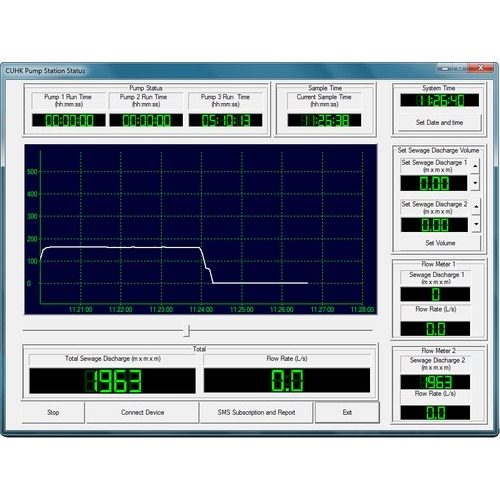The image size is (500, 500).
Task: Increase Set Sewage Discharge 2 with up arrow
Action: 476,207
